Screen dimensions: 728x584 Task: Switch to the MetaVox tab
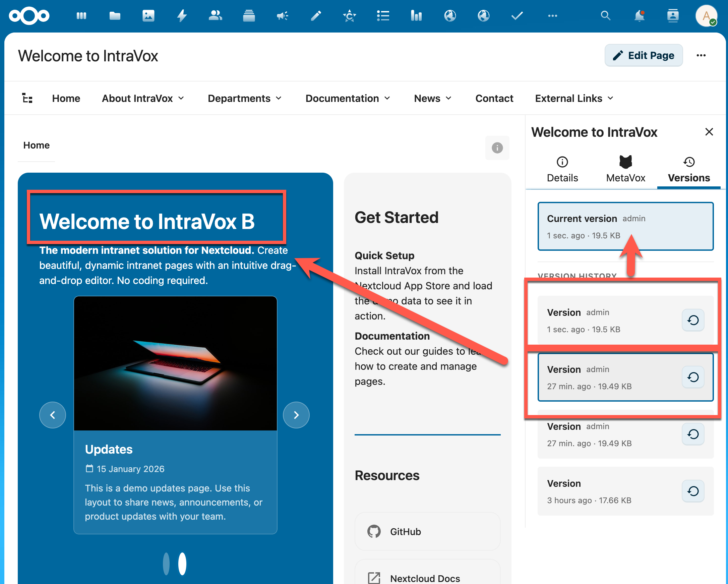click(x=625, y=170)
